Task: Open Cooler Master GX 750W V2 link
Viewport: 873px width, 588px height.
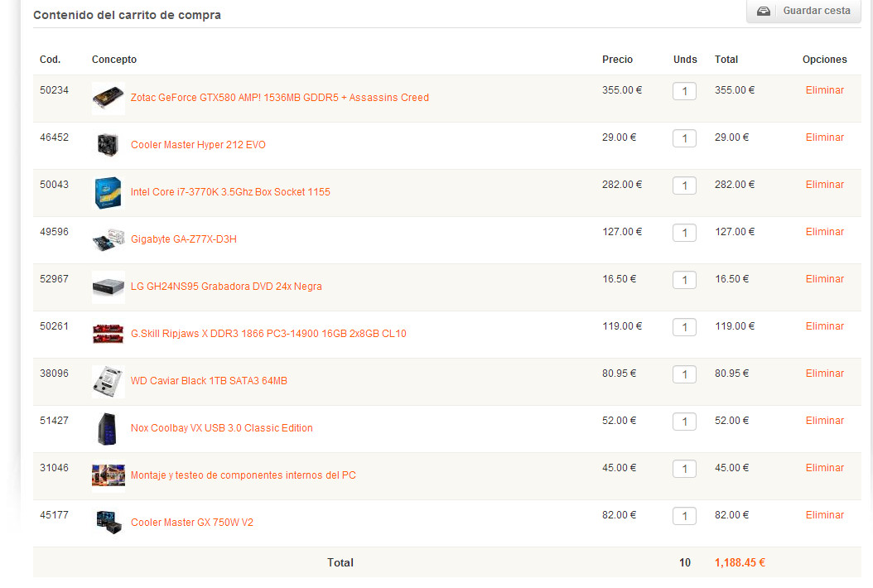Action: (191, 523)
